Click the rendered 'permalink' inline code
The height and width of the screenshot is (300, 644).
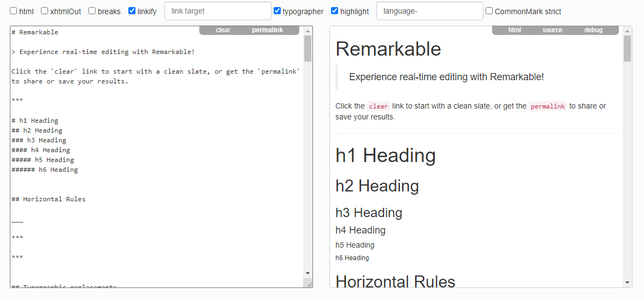point(547,106)
